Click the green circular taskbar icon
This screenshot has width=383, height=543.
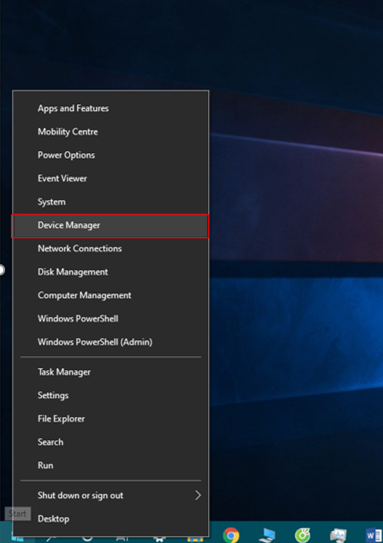302,535
